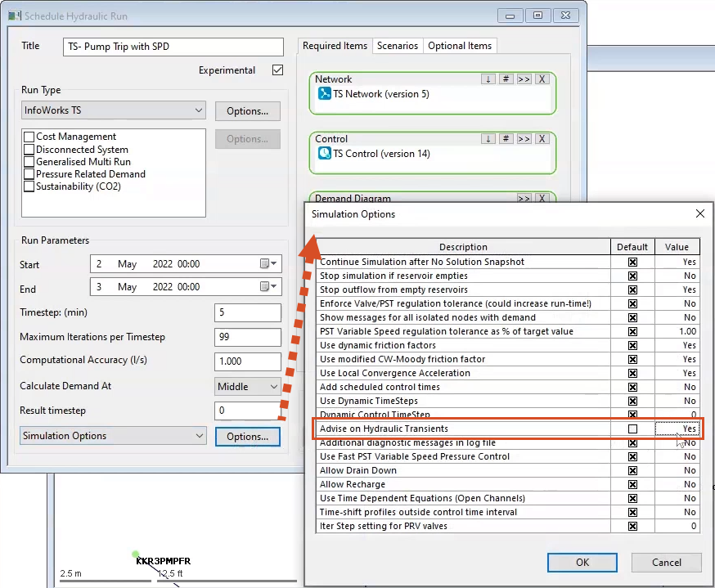Click the TS Control item icon

coord(324,154)
